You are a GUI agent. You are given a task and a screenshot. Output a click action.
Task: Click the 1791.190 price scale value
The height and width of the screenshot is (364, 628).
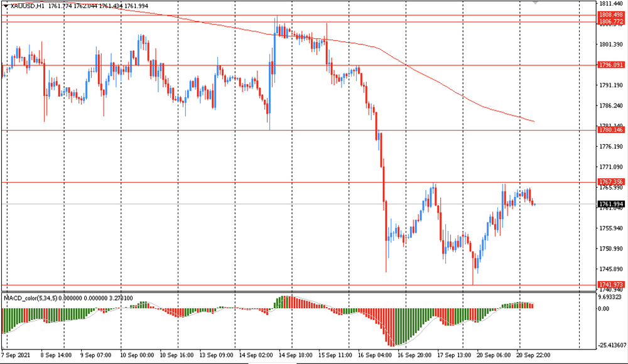611,85
